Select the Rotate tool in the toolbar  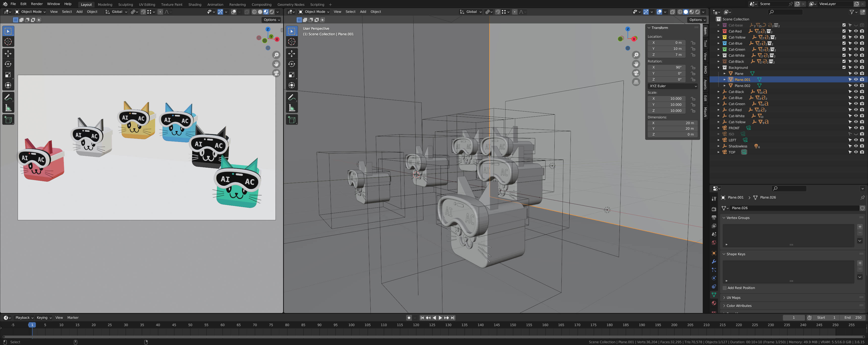pyautogui.click(x=8, y=64)
